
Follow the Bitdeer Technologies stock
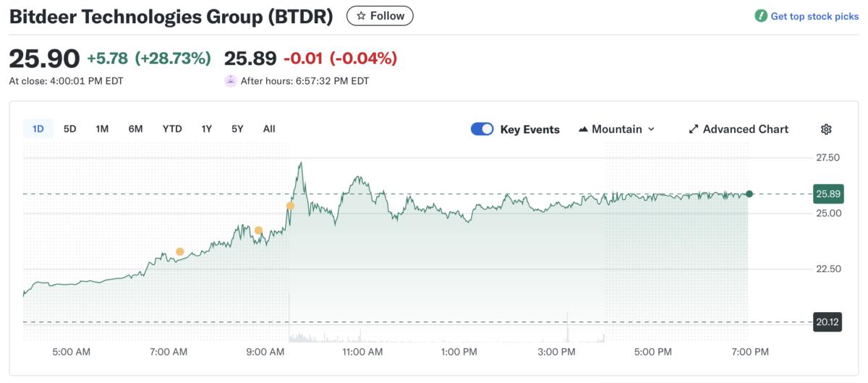380,16
